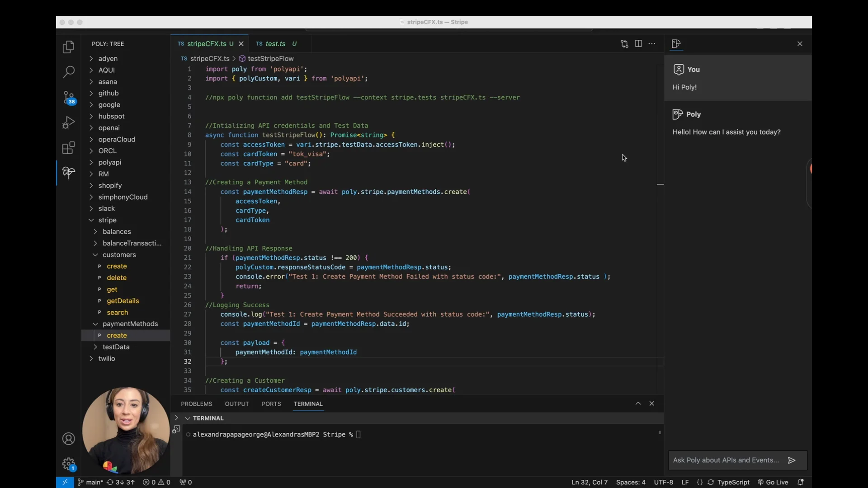The height and width of the screenshot is (488, 868).
Task: Maximize the terminal panel
Action: [638, 404]
